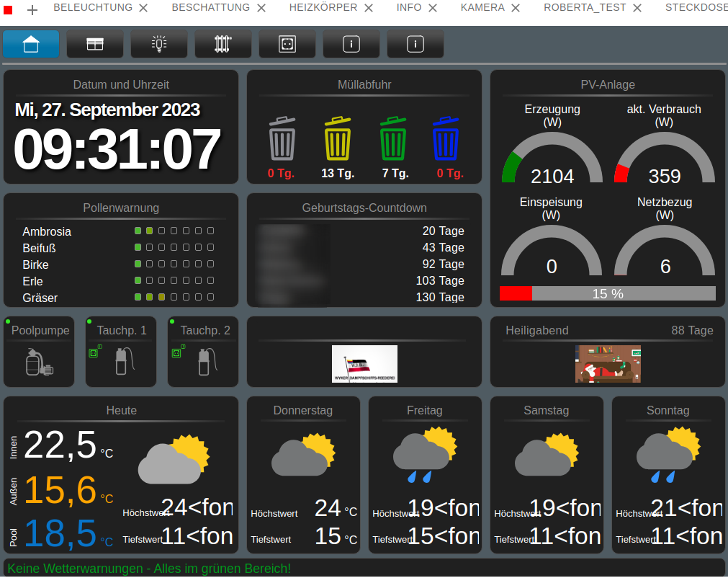Open the Heiligabend Santa picture

pos(608,364)
